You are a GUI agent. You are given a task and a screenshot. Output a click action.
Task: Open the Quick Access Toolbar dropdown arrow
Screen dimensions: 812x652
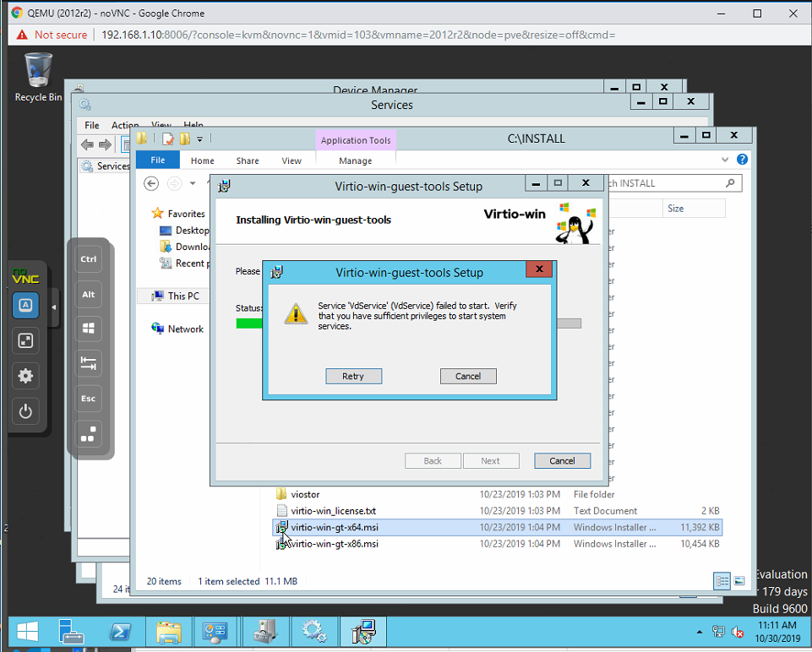(200, 139)
